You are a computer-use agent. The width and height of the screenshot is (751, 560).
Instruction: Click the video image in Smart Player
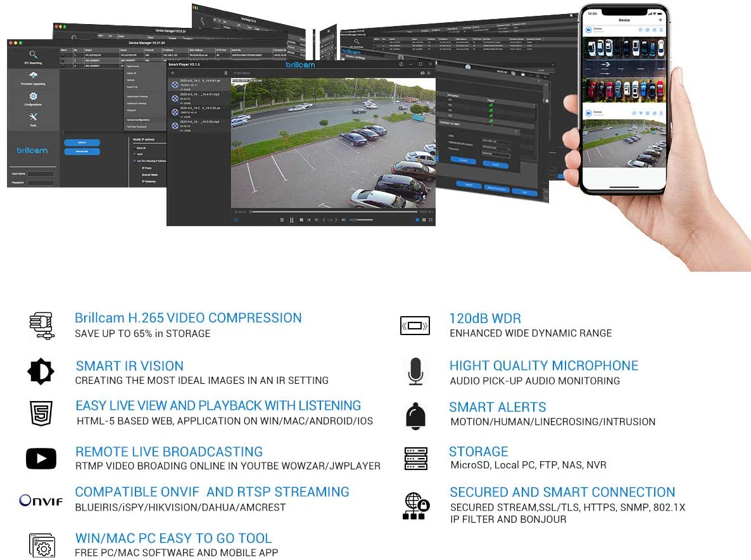coord(333,143)
